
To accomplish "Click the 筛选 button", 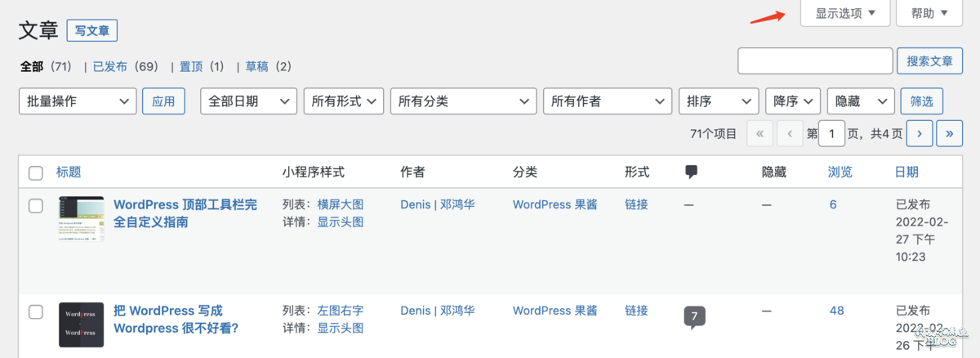I will [922, 101].
